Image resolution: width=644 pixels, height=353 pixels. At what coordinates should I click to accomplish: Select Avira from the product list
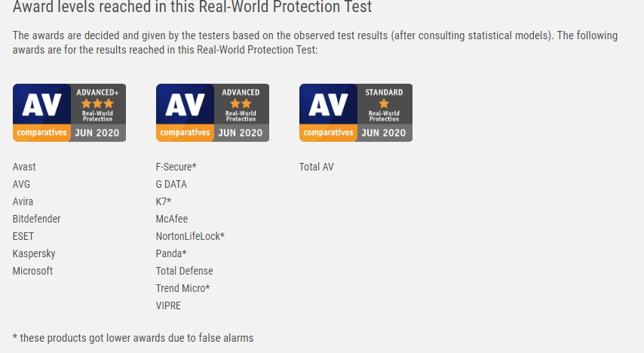23,201
